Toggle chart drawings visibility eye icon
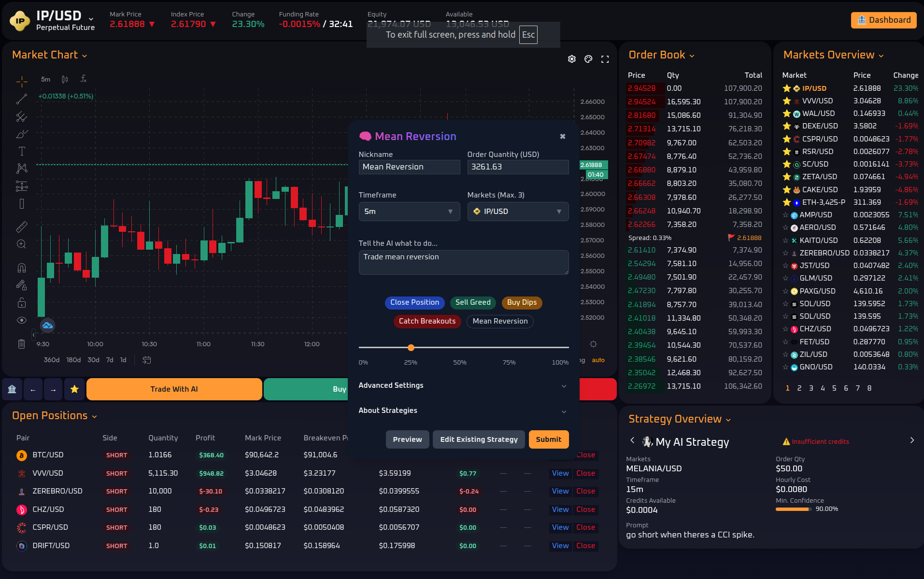This screenshot has width=924, height=579. coord(21,320)
